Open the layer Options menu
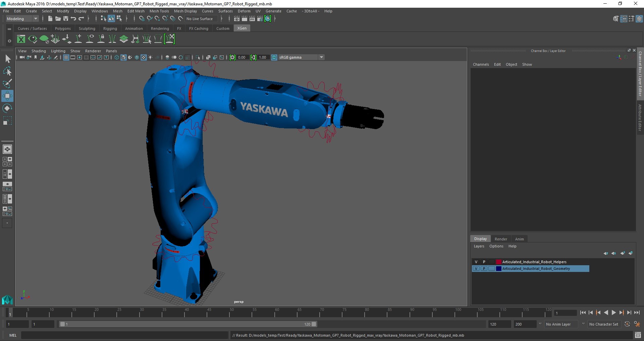The height and width of the screenshot is (341, 644). [496, 246]
